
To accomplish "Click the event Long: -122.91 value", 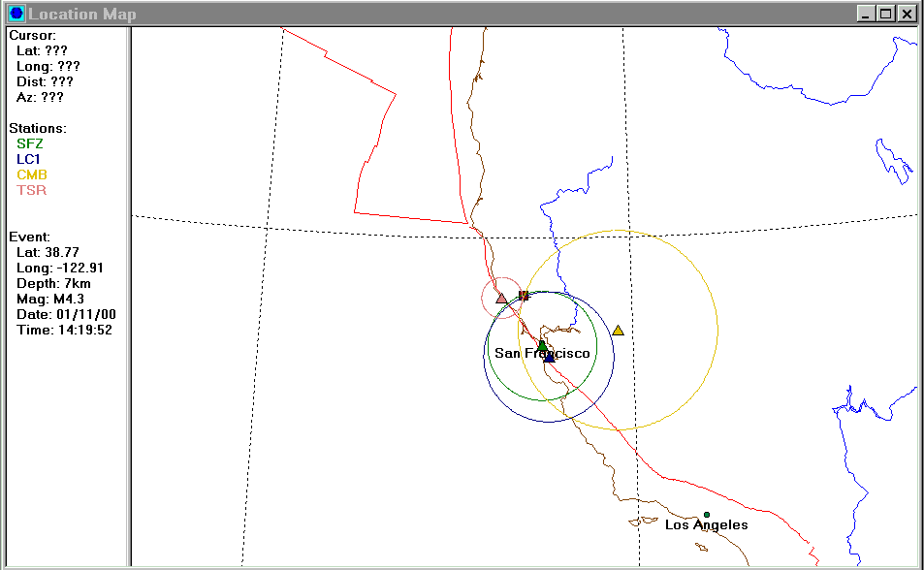I will [x=60, y=269].
